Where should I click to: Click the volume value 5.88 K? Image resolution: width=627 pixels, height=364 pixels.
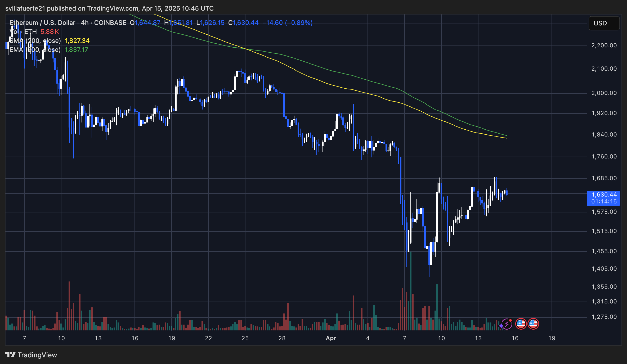tap(50, 32)
